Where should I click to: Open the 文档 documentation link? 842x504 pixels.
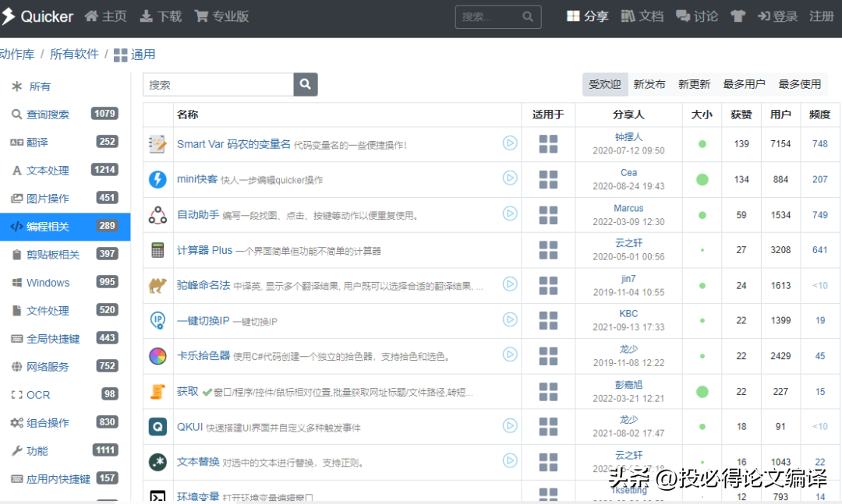tap(642, 16)
